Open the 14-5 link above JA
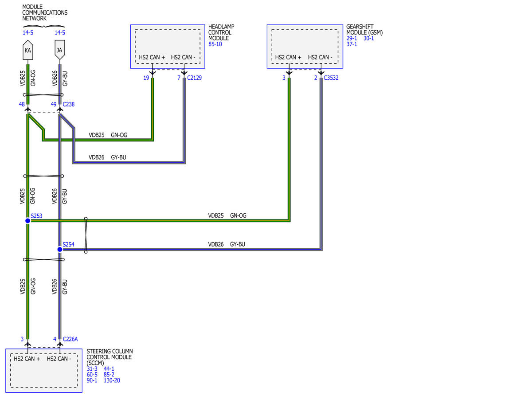Image resolution: width=532 pixels, height=411 pixels. click(60, 32)
